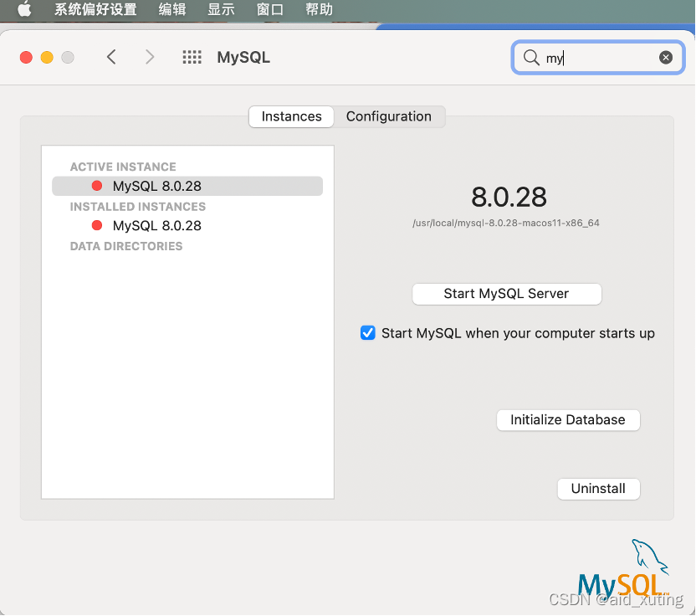The height and width of the screenshot is (616, 696).
Task: Switch to the Instances tab
Action: tap(291, 116)
